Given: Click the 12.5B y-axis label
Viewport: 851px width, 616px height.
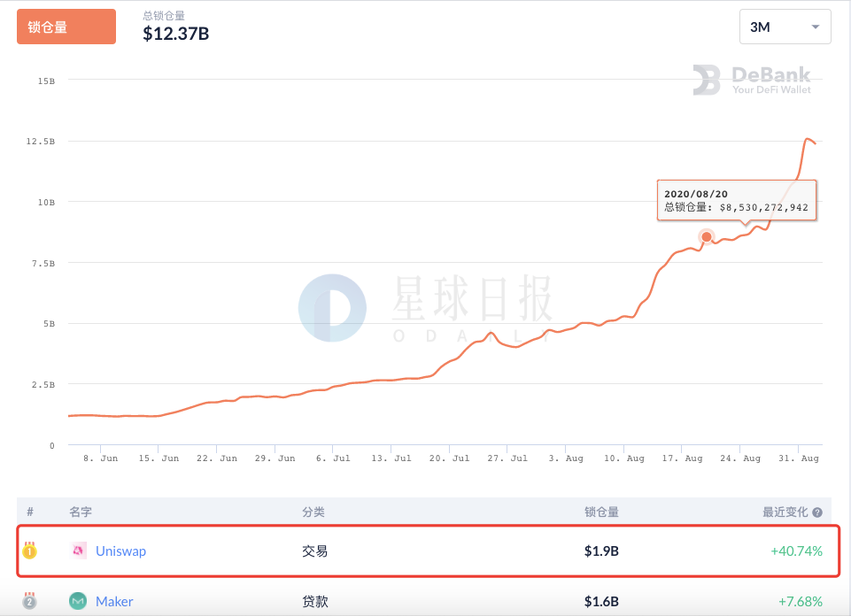Looking at the screenshot, I should coord(41,141).
